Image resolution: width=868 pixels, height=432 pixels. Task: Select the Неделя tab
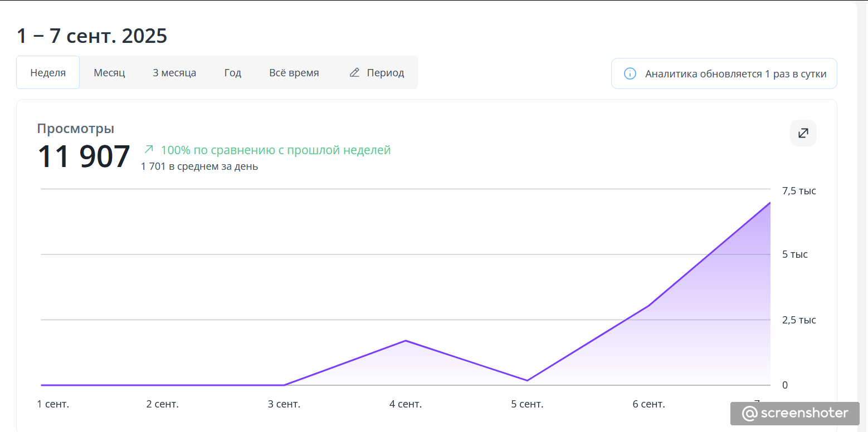click(48, 72)
